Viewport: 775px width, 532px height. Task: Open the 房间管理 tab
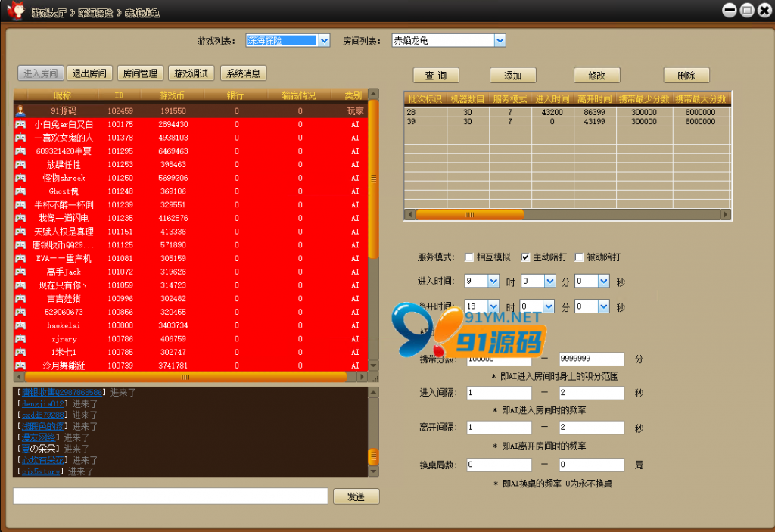(x=140, y=73)
